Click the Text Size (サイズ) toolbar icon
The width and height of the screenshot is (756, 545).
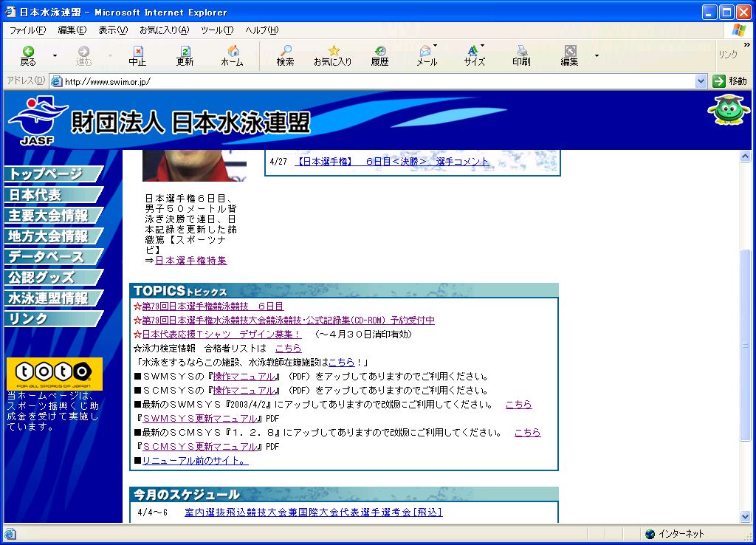(475, 56)
